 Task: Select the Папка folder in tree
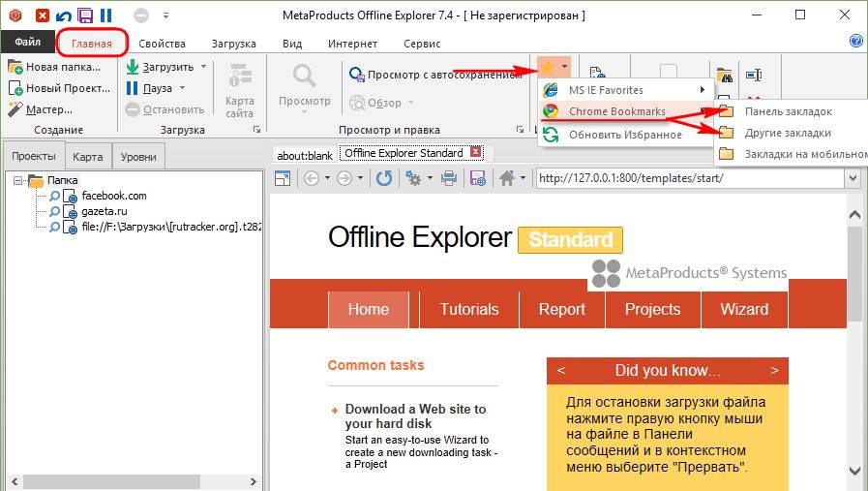pos(54,180)
